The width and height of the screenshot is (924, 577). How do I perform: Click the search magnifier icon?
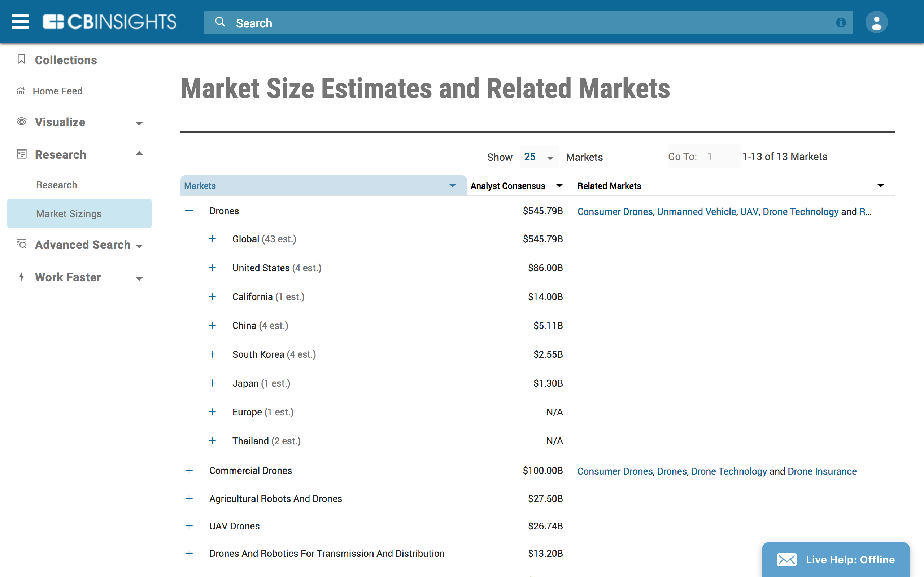[220, 22]
